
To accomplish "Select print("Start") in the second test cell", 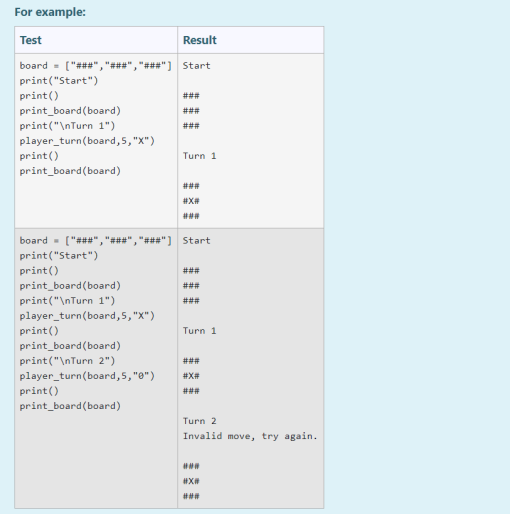I will [59, 256].
